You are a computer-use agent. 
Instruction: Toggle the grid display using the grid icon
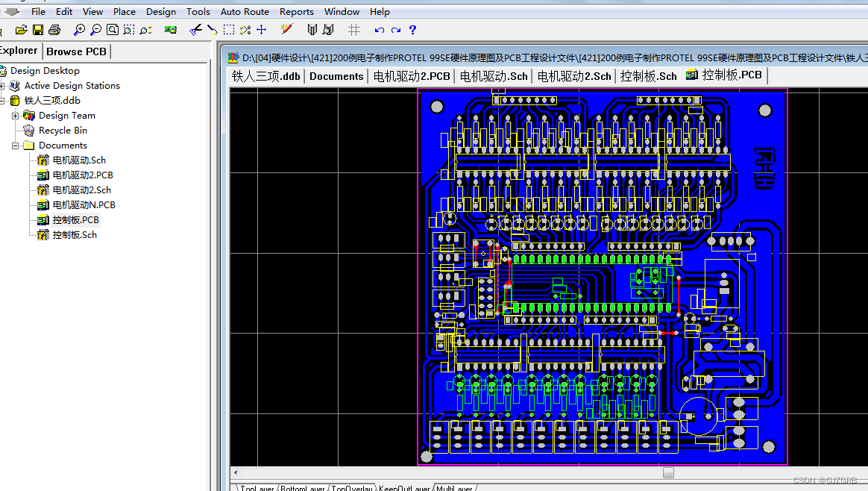coord(353,30)
